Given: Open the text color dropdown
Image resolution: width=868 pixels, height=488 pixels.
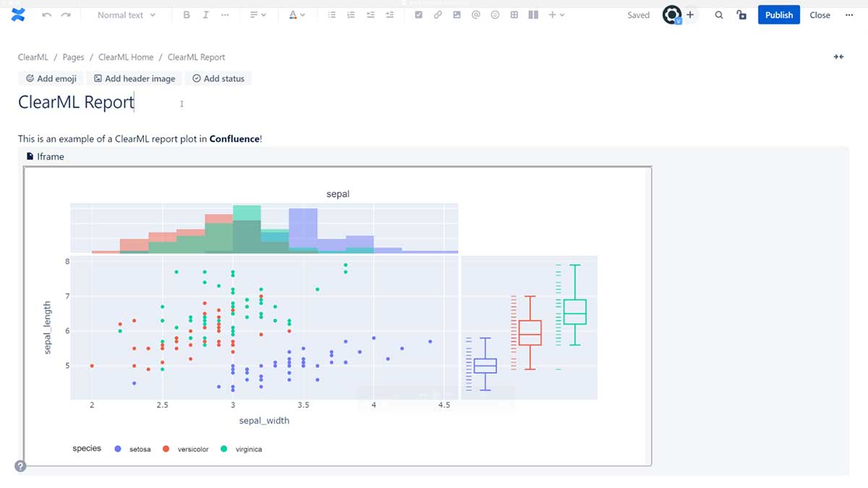Looking at the screenshot, I should tap(297, 14).
